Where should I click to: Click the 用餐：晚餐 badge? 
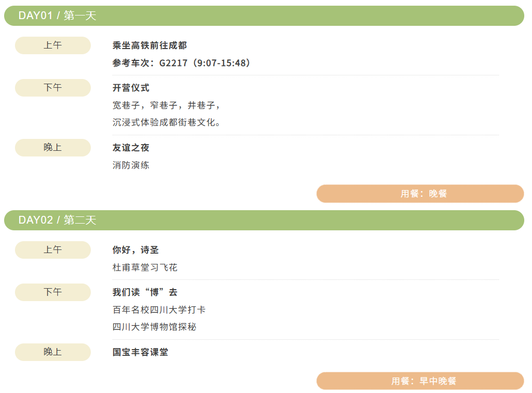(420, 194)
